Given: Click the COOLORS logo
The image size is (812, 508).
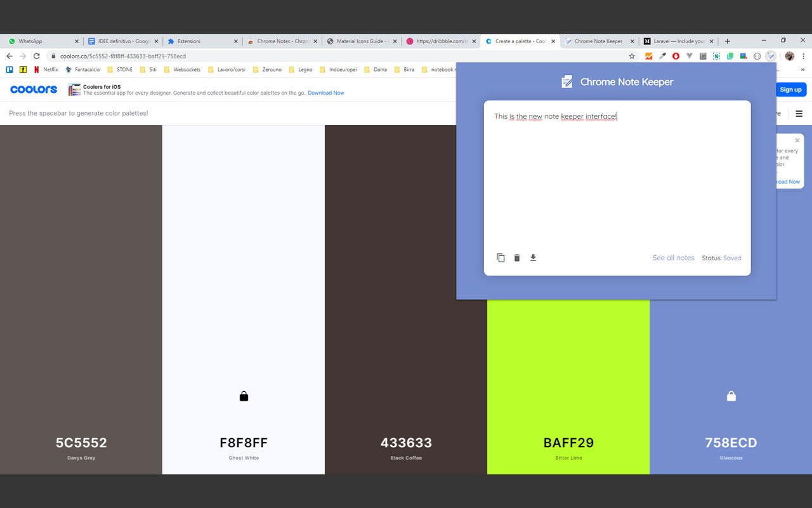Looking at the screenshot, I should pos(33,89).
